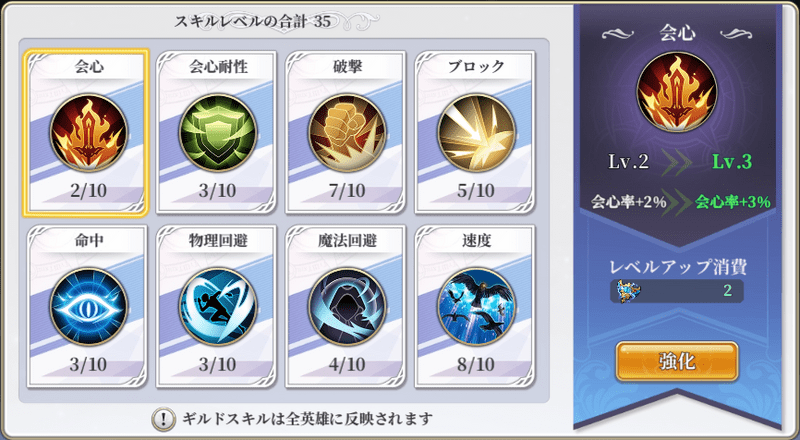Screen dimensions: 800x440
Task: Select the 会心耐性 green shield icon
Action: pos(217,133)
